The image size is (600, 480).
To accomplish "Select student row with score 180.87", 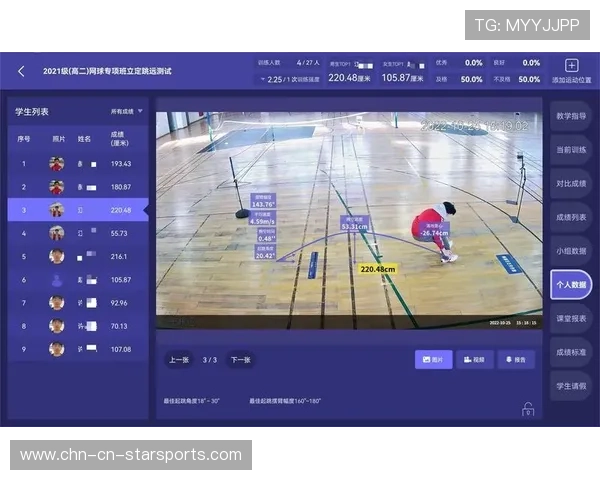I will (x=75, y=187).
